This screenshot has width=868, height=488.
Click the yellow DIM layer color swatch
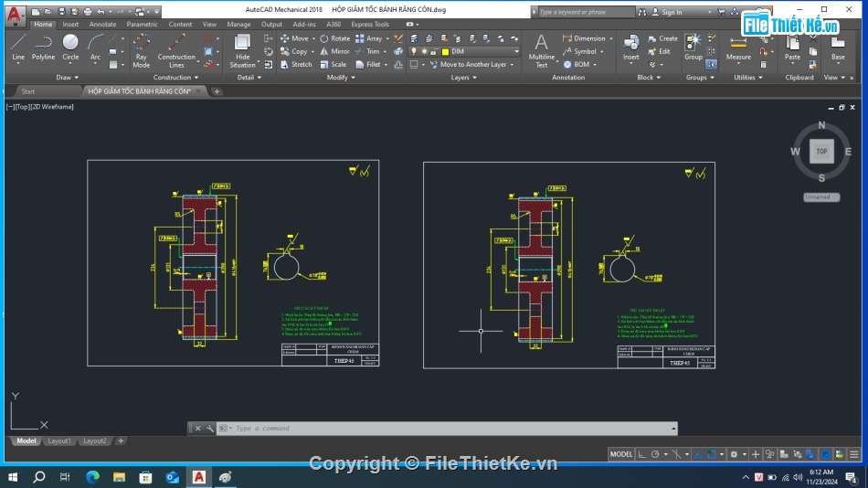445,51
